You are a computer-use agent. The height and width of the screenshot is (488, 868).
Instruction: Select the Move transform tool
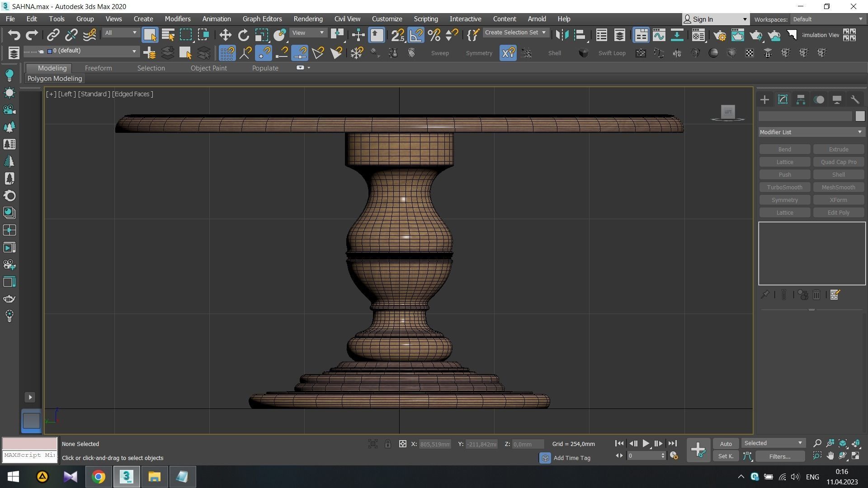click(x=225, y=35)
